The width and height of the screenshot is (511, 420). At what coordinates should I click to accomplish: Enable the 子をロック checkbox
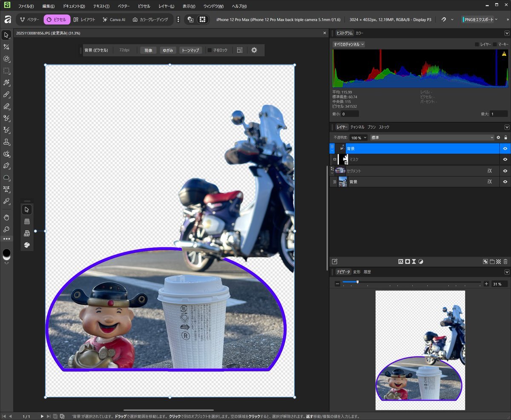point(210,50)
